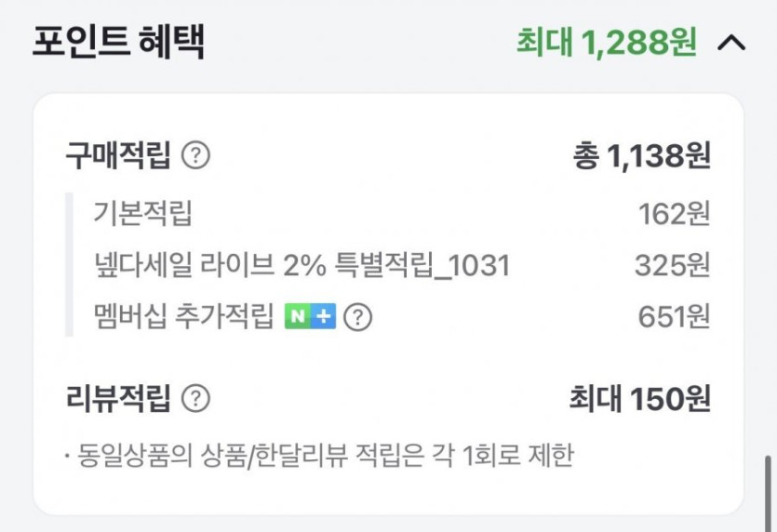Open the 멤버십 추가적립 help icon
This screenshot has width=777, height=532.
click(357, 318)
